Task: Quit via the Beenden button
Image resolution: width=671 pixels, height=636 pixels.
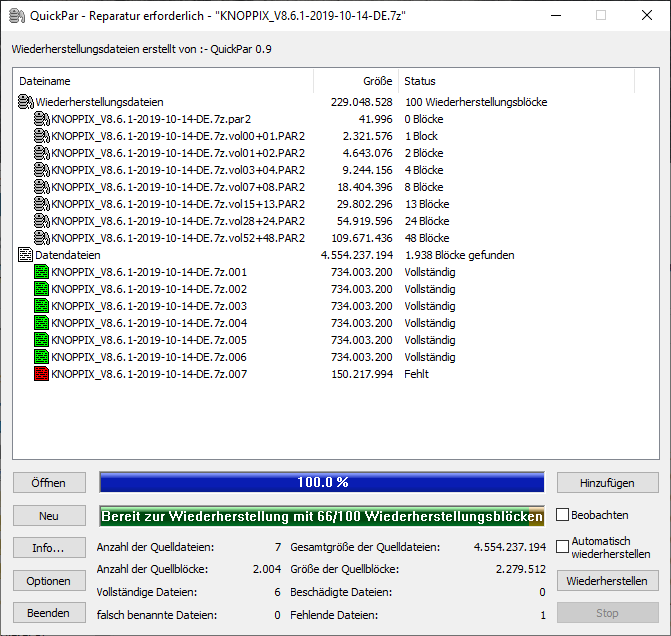Action: click(x=49, y=613)
